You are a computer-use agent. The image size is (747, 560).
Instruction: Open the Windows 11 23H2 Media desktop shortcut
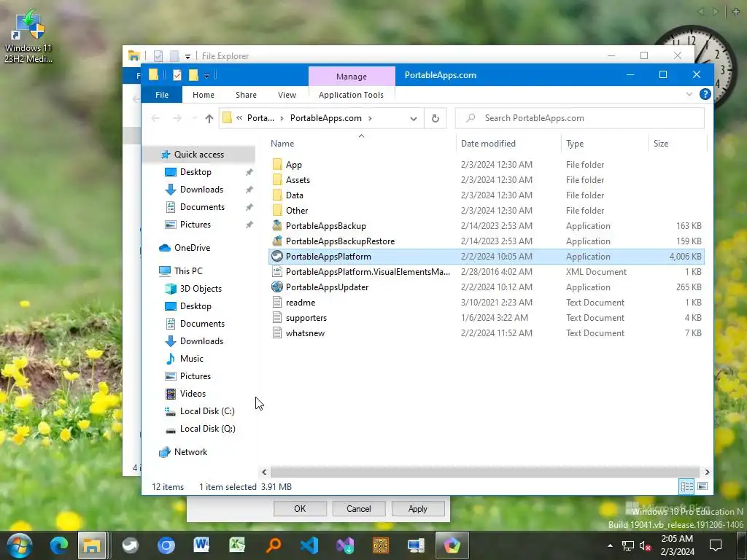pos(28,36)
